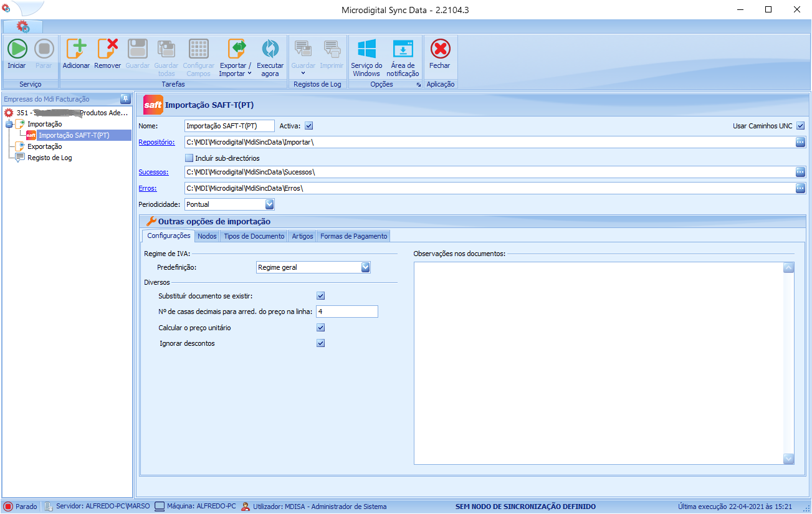Close the application with Fechar

pos(440,53)
